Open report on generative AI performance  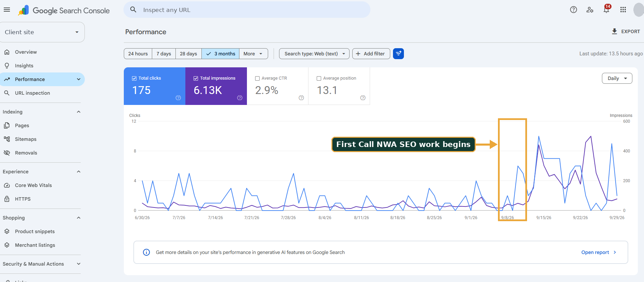click(599, 252)
